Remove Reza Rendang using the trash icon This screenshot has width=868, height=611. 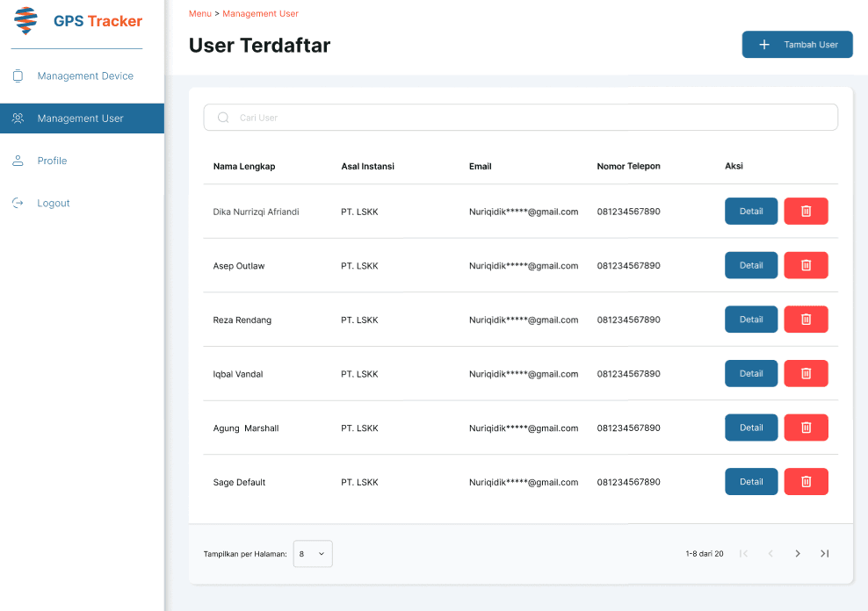806,320
